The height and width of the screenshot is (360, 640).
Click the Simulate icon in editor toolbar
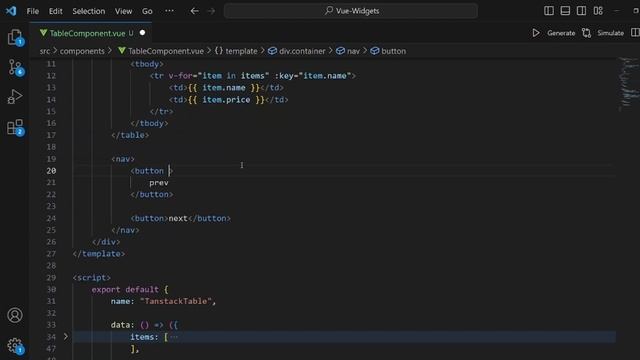point(587,33)
